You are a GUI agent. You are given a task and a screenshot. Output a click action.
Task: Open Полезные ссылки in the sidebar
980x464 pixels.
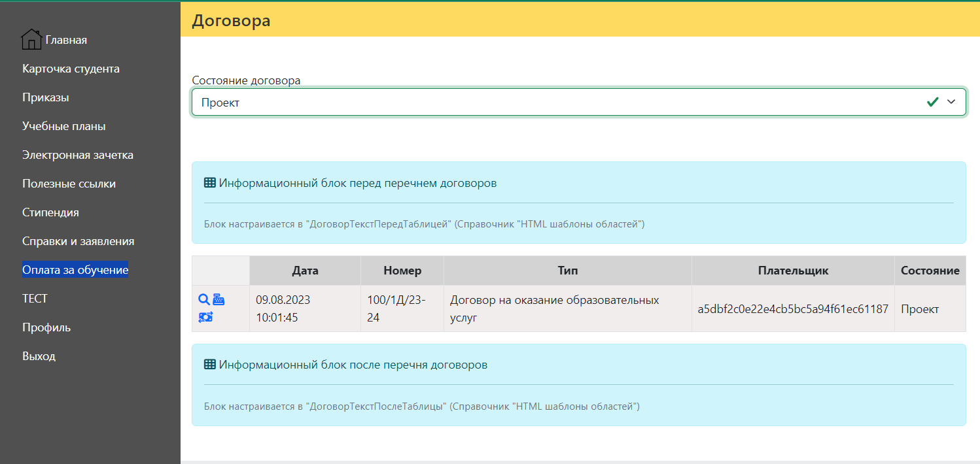tap(69, 184)
